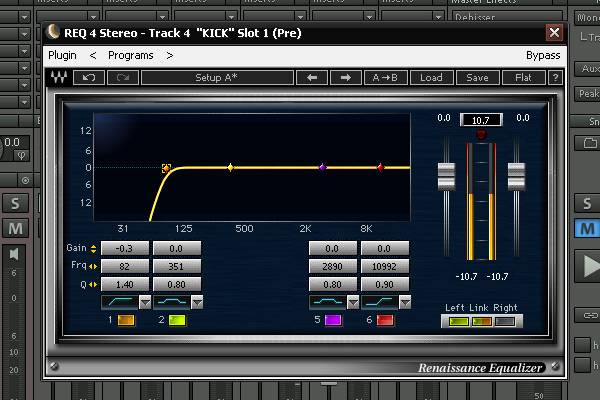The height and width of the screenshot is (400, 600).
Task: Click the left output fader handle
Action: (x=446, y=176)
